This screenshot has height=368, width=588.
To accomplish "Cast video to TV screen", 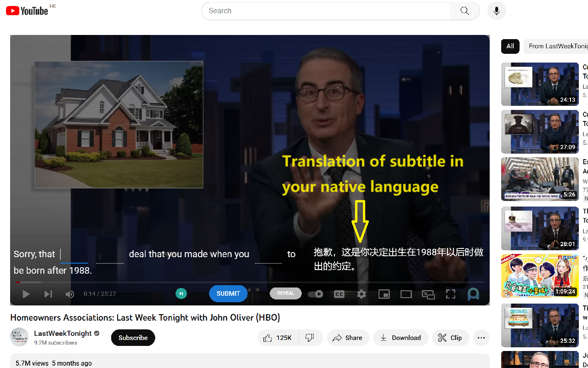I will click(428, 294).
